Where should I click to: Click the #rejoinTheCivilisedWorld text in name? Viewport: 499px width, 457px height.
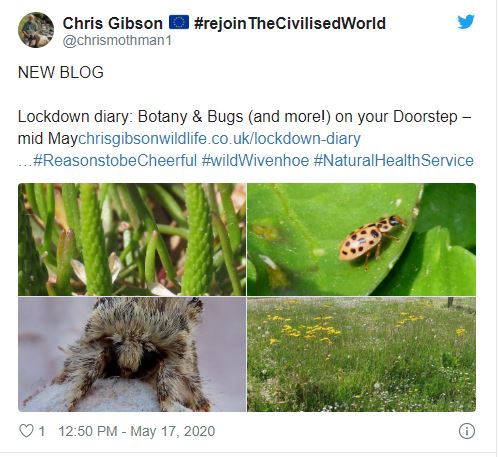point(290,23)
